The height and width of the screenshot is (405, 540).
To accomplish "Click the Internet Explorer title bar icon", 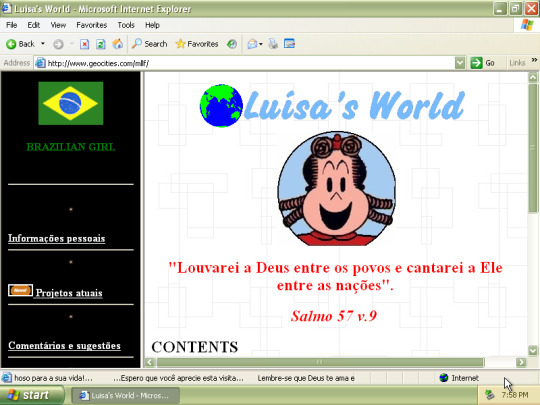I will pyautogui.click(x=6, y=8).
